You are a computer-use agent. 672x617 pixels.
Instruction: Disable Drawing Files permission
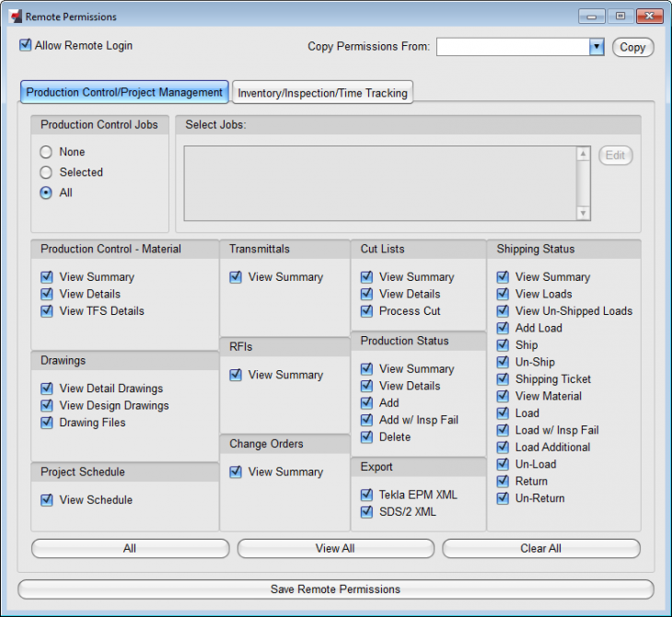tap(47, 423)
